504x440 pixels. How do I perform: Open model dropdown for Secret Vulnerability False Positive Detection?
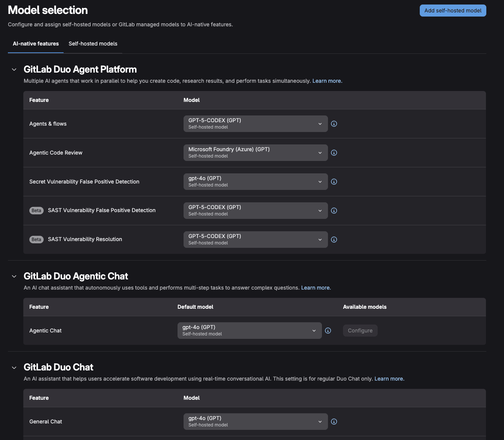click(x=256, y=182)
